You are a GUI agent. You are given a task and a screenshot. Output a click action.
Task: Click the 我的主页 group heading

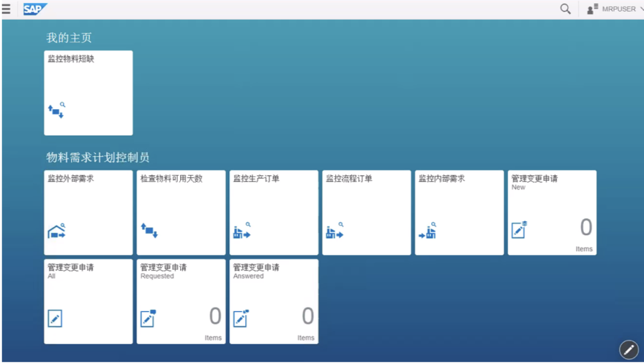click(x=69, y=38)
